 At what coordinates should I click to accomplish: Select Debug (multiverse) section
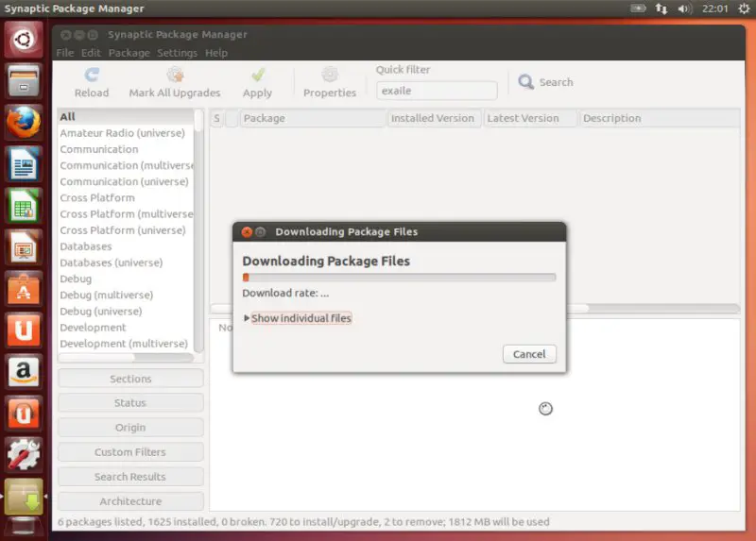point(126,295)
